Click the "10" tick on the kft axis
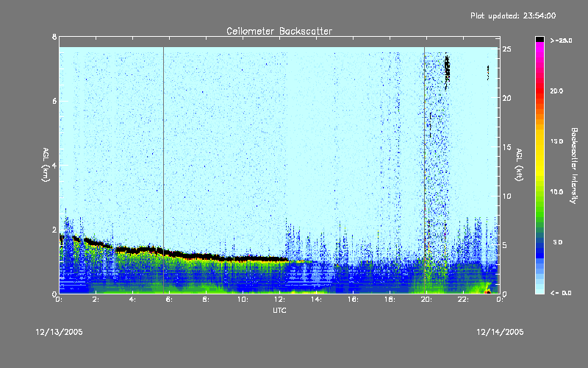Screen dimensions: 588x368 click(506, 196)
